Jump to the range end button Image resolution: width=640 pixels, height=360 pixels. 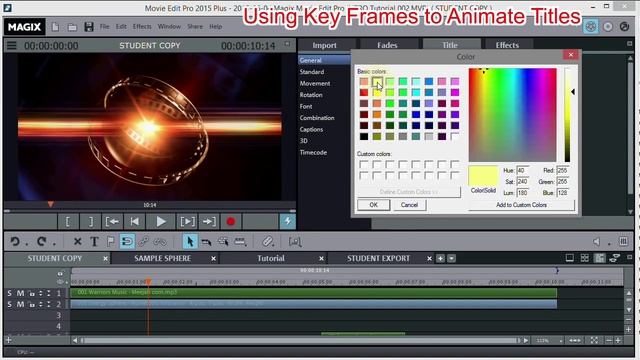(x=209, y=222)
